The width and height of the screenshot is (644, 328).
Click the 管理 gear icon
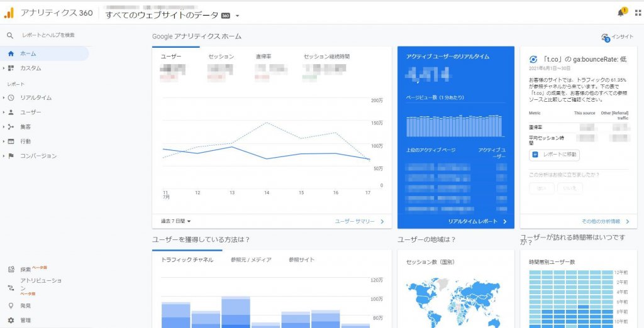(x=11, y=320)
